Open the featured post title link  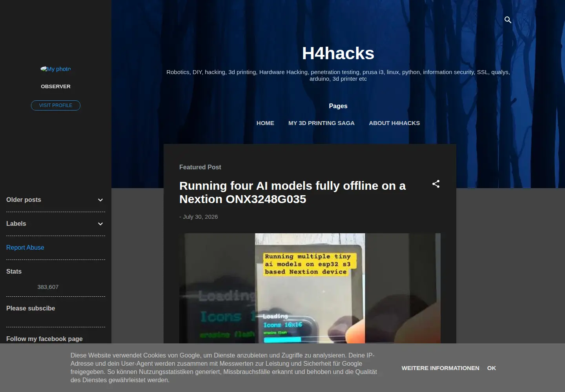pos(292,192)
